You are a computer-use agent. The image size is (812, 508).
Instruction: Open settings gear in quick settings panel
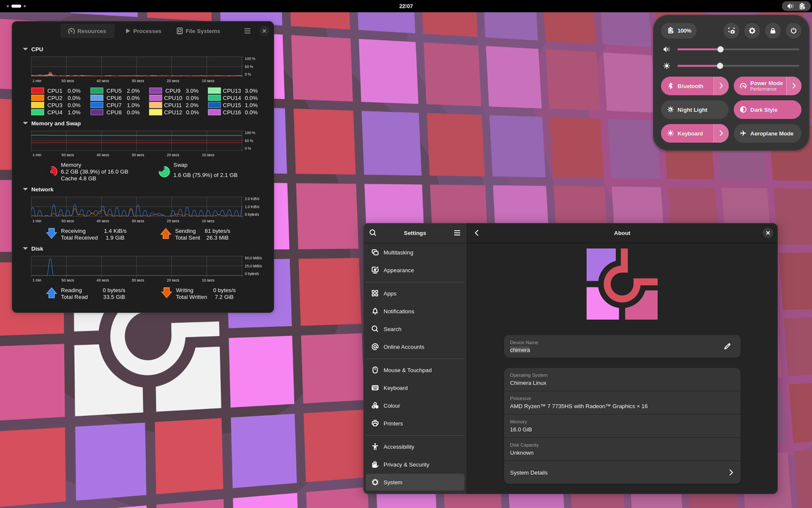coord(752,30)
